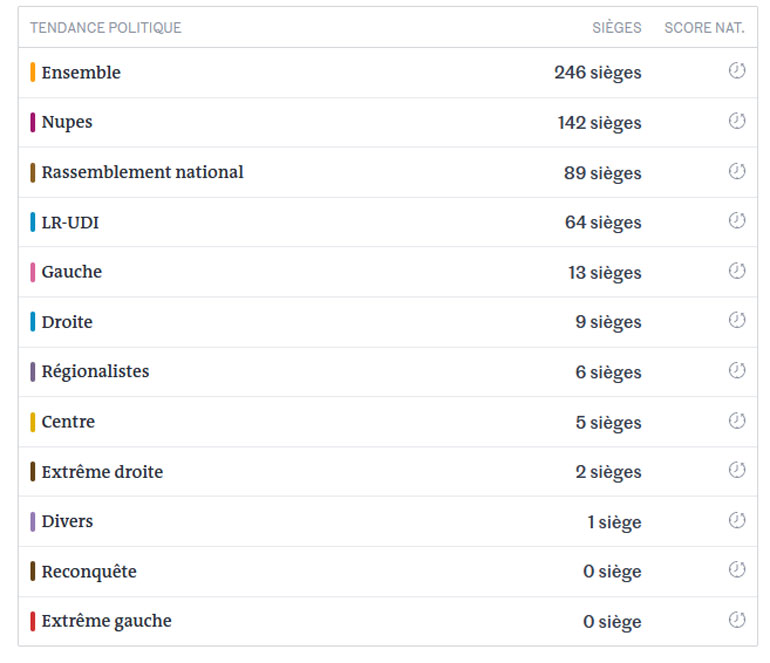Click the Régionalistes score clock icon

737,370
